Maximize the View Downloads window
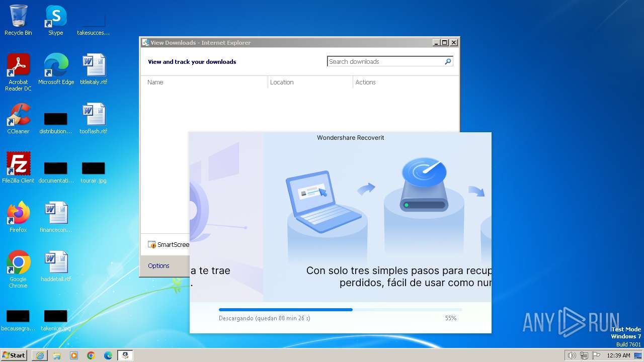Image resolution: width=644 pixels, height=362 pixels. tap(445, 43)
